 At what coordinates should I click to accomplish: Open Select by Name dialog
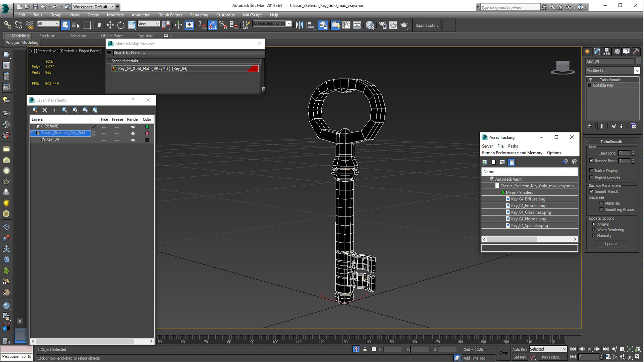coord(76,25)
